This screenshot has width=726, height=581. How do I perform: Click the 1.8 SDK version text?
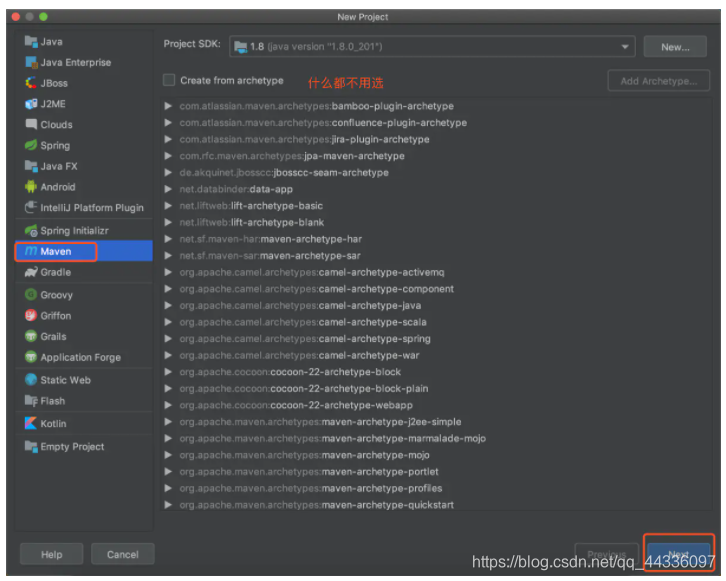coord(257,47)
